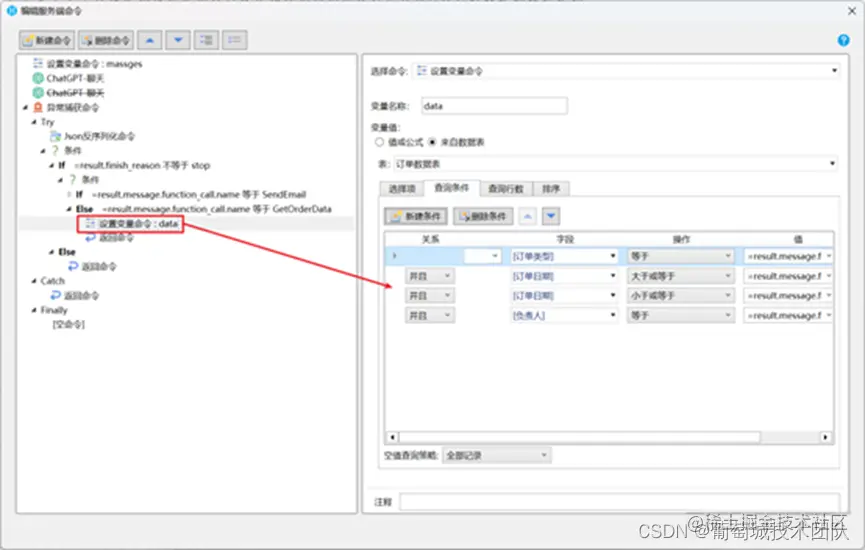This screenshot has height=550, width=865.
Task: Switch to the 查询行数 tab
Action: tap(506, 189)
